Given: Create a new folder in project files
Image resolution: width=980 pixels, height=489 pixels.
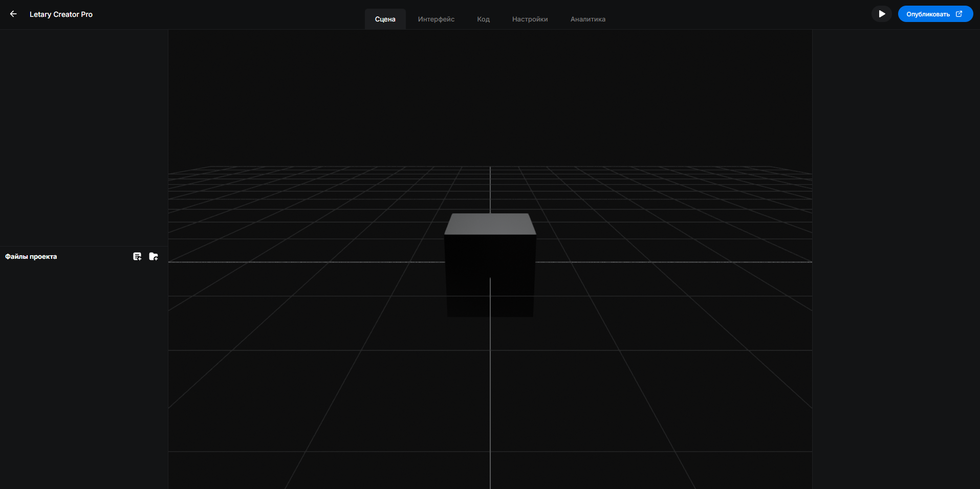Looking at the screenshot, I should [x=154, y=256].
